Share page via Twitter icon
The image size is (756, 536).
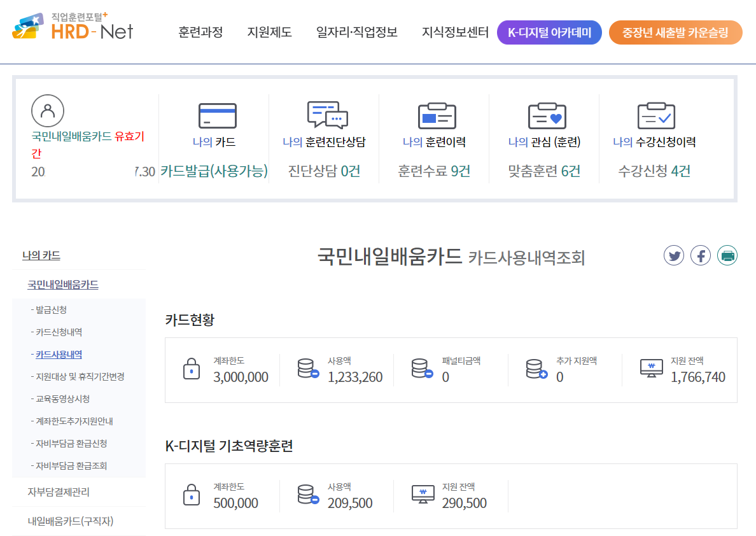(x=674, y=255)
